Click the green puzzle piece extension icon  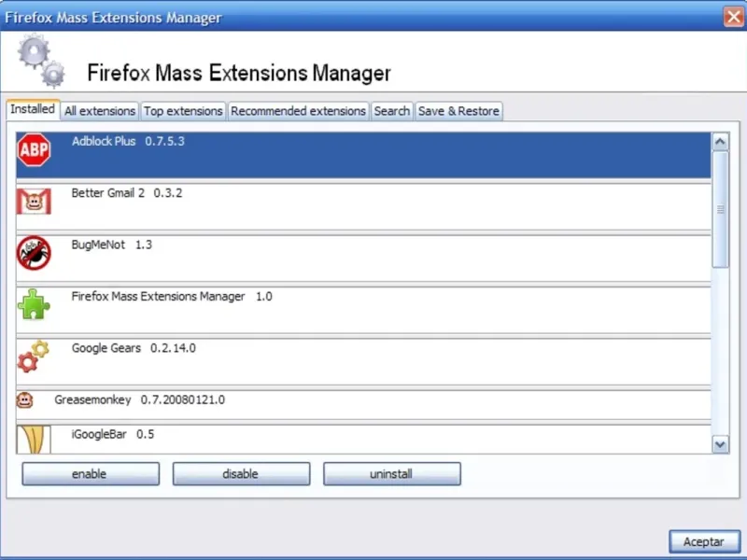(34, 304)
